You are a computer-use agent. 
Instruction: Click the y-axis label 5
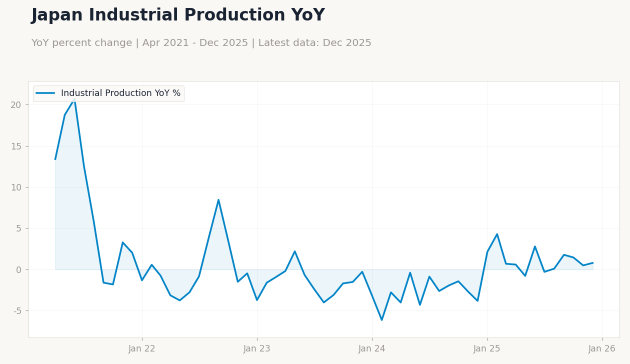point(19,228)
